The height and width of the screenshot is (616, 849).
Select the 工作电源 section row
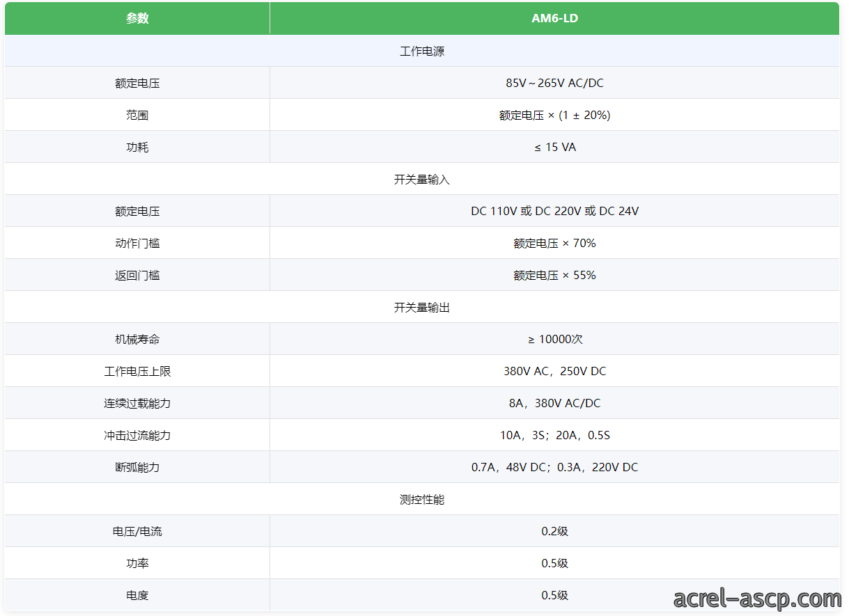coord(422,51)
